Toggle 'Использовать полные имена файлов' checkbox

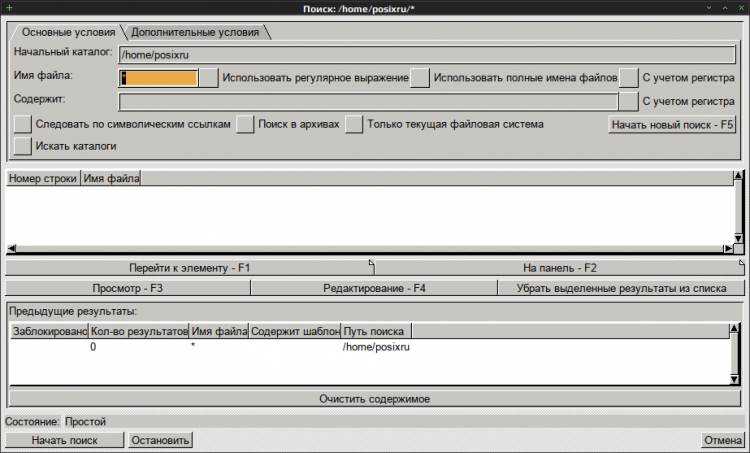pyautogui.click(x=421, y=77)
